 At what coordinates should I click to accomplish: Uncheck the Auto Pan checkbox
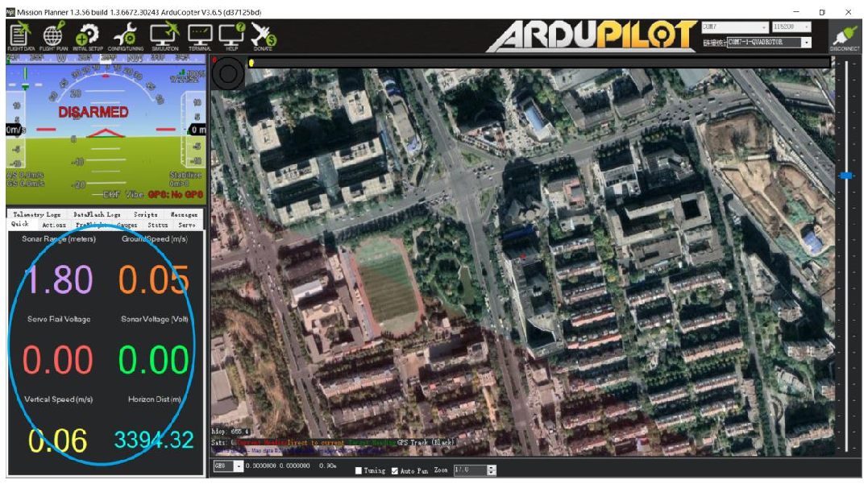(395, 470)
